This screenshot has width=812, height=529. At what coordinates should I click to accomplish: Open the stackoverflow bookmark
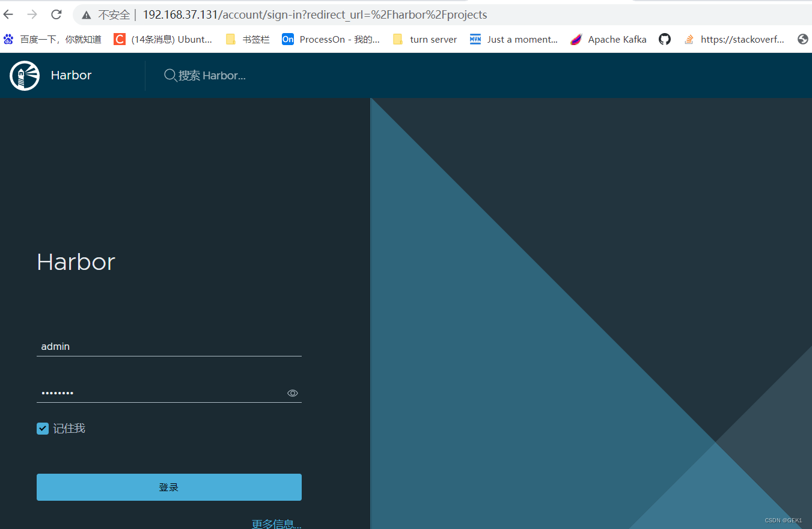pyautogui.click(x=734, y=39)
